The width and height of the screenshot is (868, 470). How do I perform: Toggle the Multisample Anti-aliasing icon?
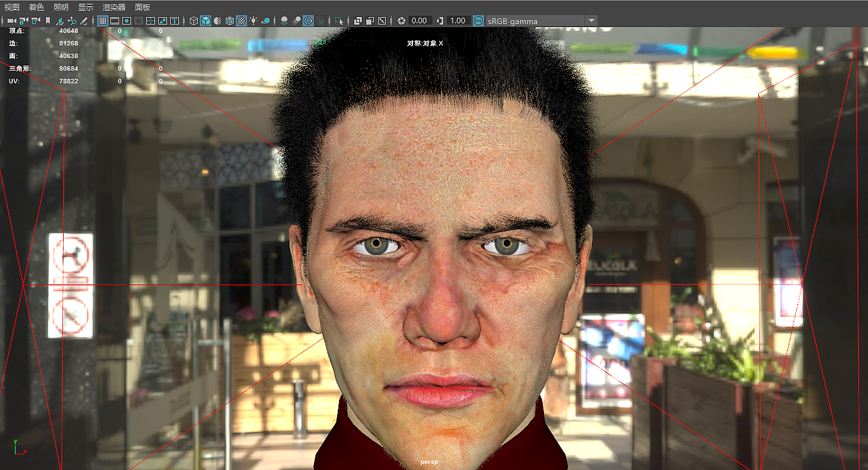[x=309, y=20]
